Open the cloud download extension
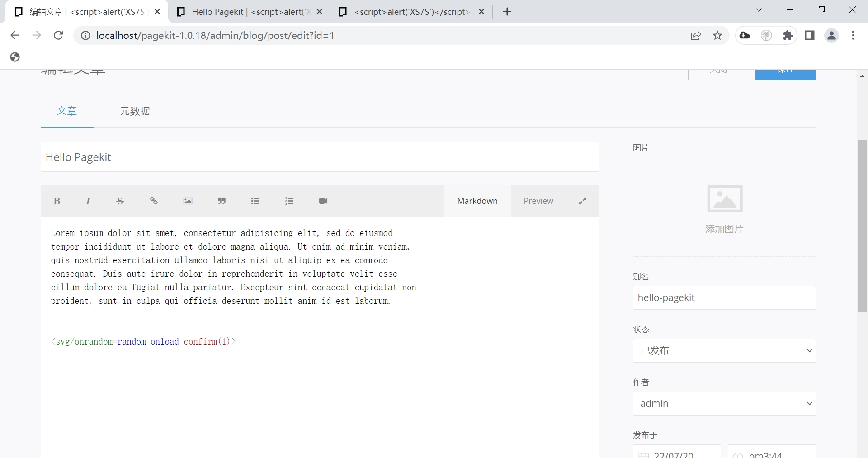 coord(745,35)
